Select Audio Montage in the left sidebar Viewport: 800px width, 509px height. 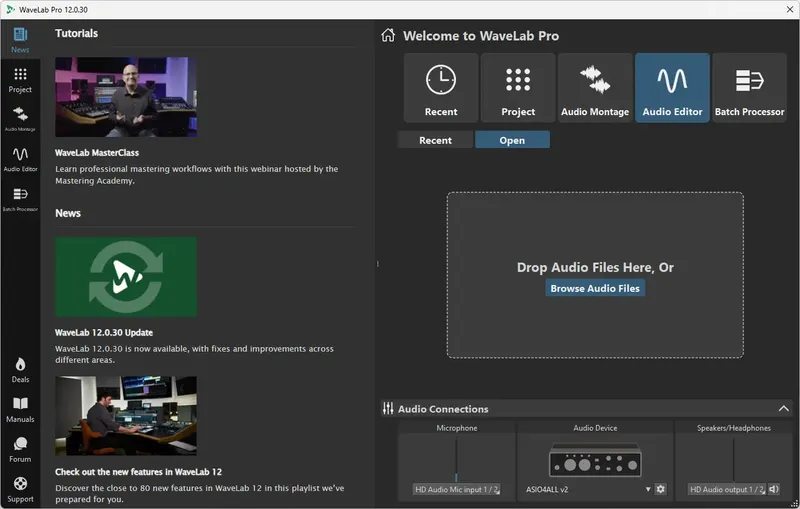pos(20,120)
